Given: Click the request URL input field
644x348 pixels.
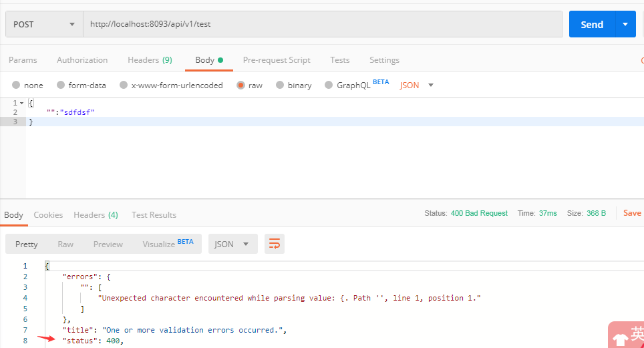Looking at the screenshot, I should [x=322, y=24].
